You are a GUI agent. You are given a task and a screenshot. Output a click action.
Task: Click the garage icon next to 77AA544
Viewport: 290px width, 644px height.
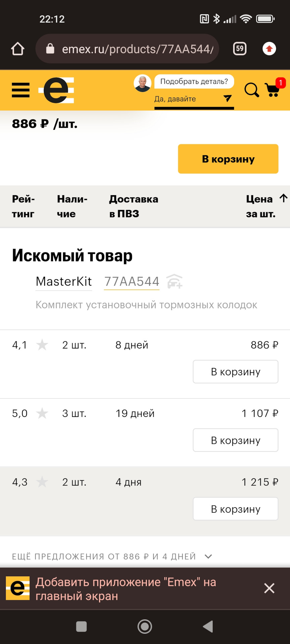[175, 282]
